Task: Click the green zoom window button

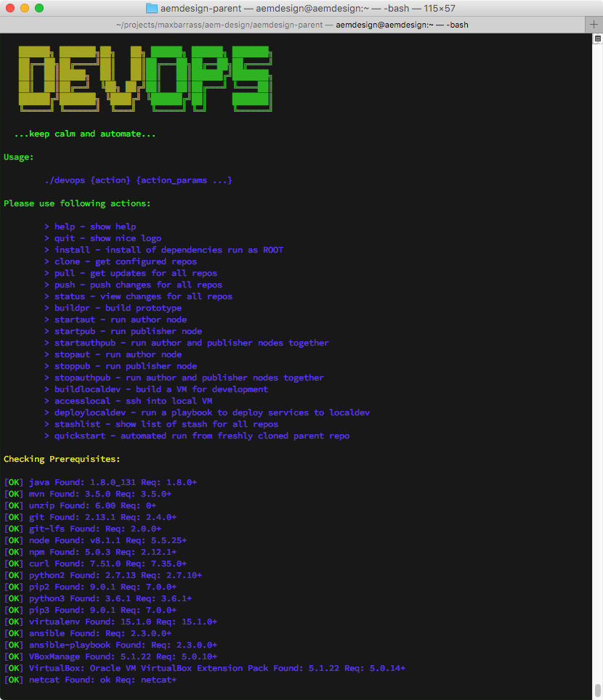Action: (39, 8)
